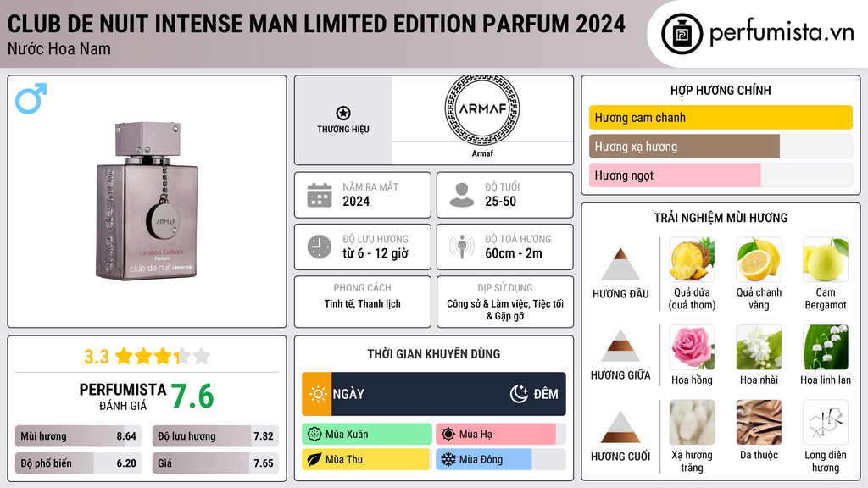Click the star badge brand icon
This screenshot has width=868, height=488.
pyautogui.click(x=342, y=114)
